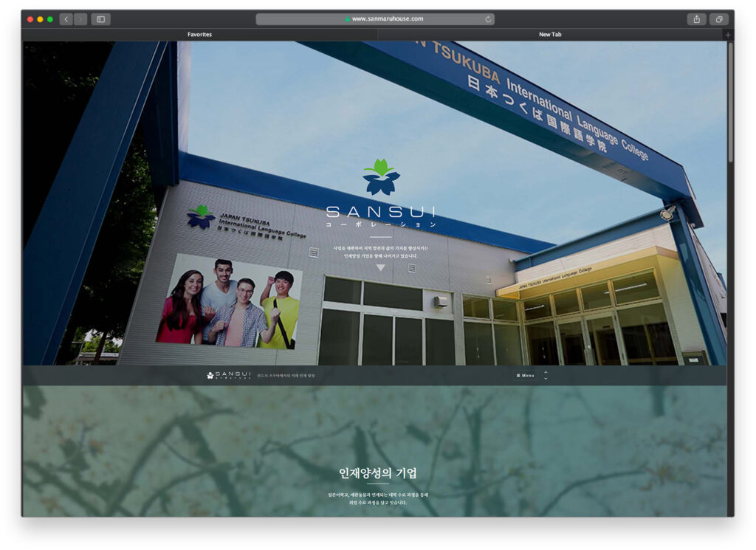Switch to the Favorites tab
The image size is (756, 550).
(x=199, y=35)
